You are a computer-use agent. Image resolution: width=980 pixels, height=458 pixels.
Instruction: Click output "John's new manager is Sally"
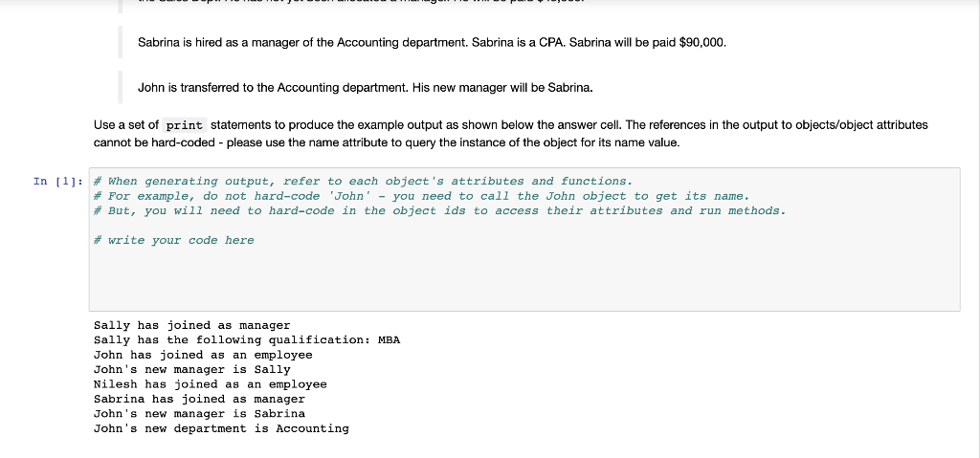click(191, 370)
